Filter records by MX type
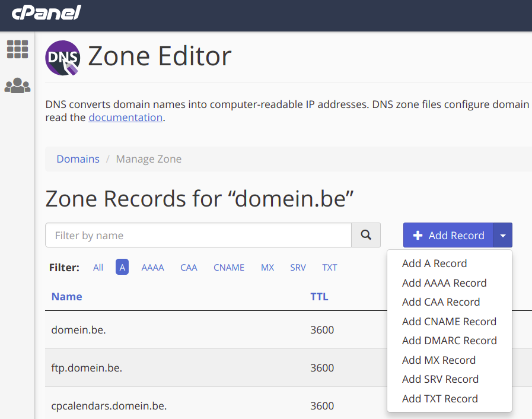This screenshot has height=419, width=532. [x=267, y=268]
